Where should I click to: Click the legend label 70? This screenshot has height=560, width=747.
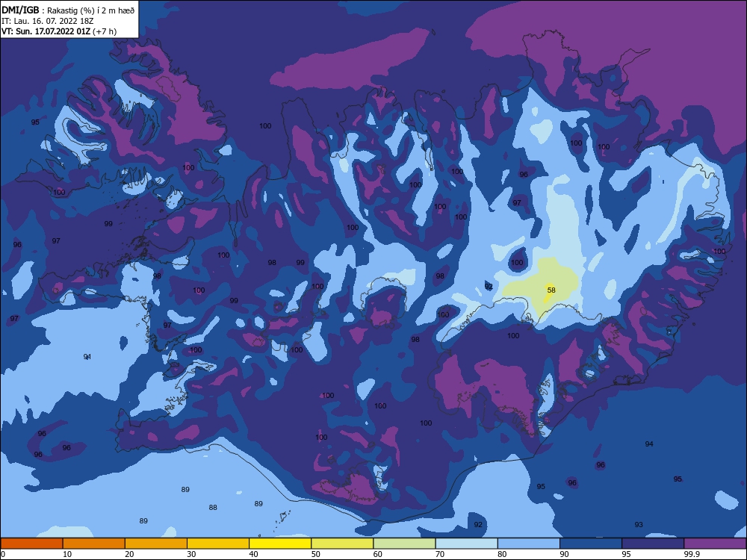point(440,554)
